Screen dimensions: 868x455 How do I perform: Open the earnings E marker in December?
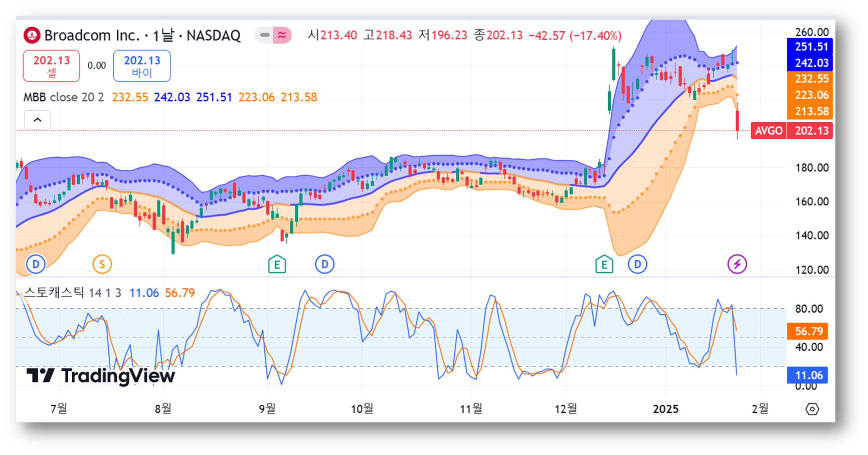pyautogui.click(x=604, y=264)
